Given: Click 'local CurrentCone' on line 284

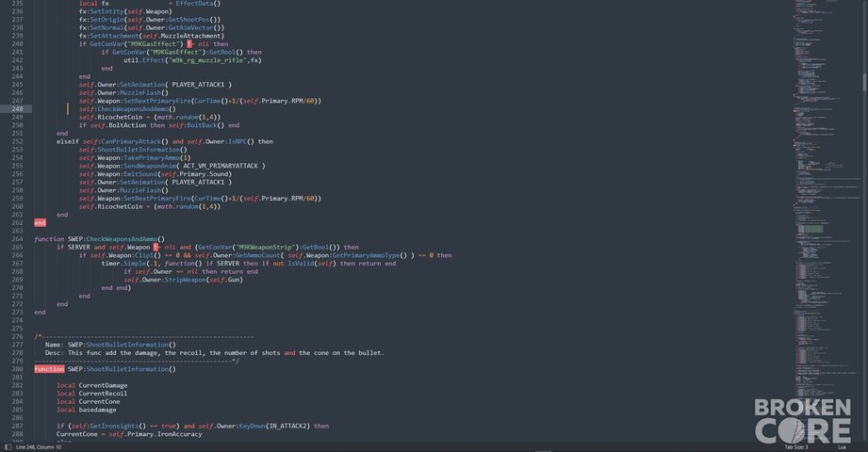Looking at the screenshot, I should click(x=88, y=402).
